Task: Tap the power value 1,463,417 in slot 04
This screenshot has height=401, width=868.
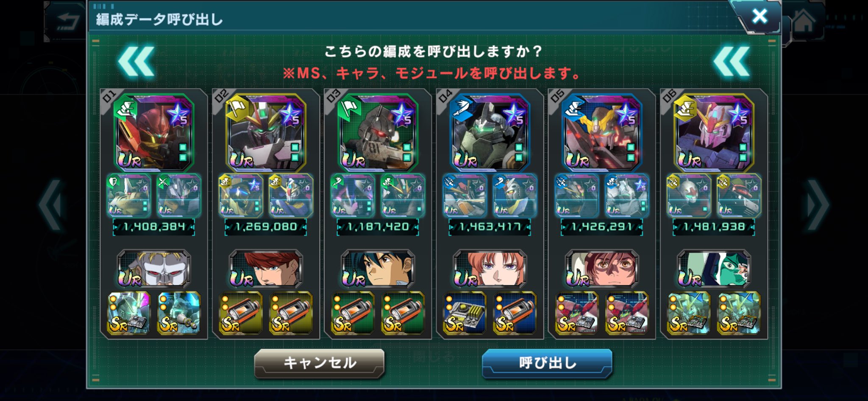Action: (x=490, y=227)
